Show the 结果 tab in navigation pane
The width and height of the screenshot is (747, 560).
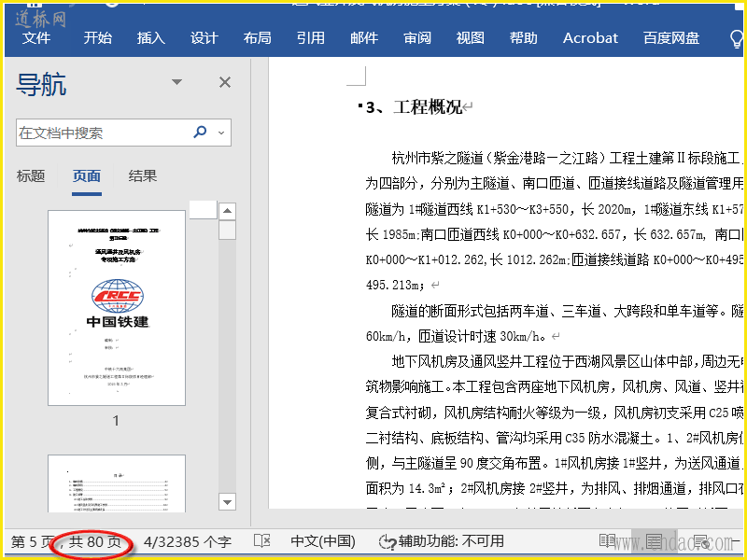[143, 176]
